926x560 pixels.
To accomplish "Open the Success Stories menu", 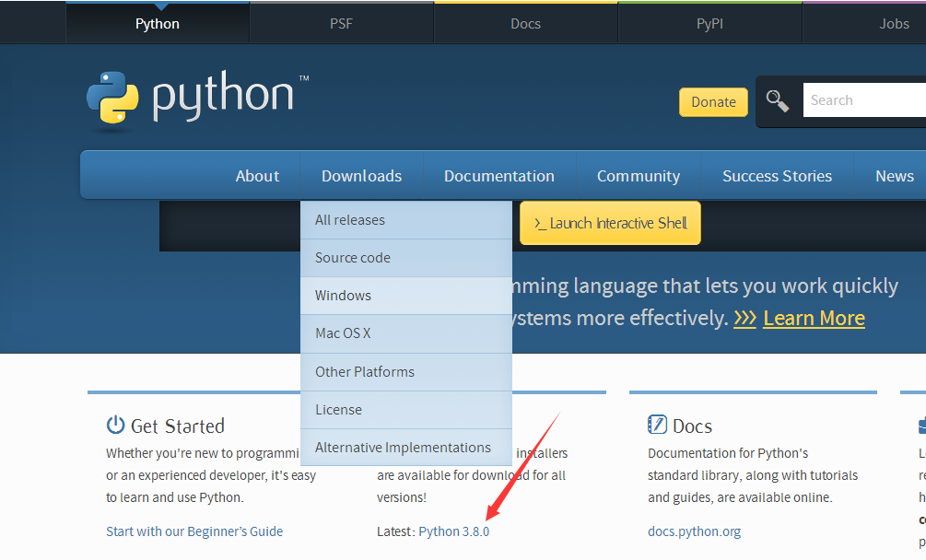I will (777, 176).
